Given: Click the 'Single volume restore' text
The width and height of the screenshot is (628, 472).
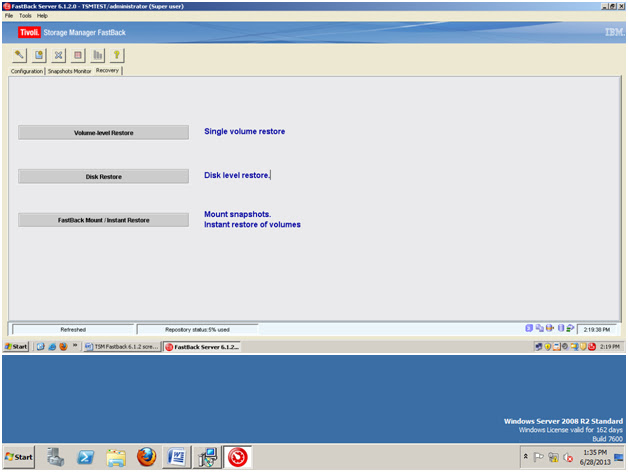Looking at the screenshot, I should 245,131.
